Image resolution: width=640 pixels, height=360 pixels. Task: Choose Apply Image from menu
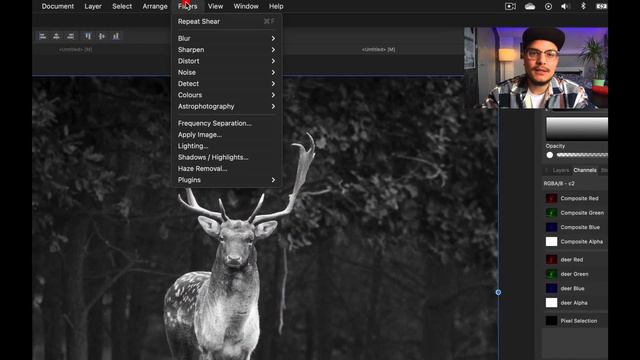click(x=227, y=135)
